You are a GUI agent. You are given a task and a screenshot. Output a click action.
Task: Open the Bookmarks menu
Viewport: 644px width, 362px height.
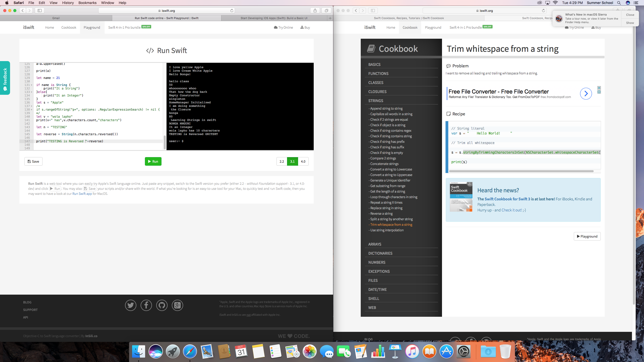pos(87,3)
